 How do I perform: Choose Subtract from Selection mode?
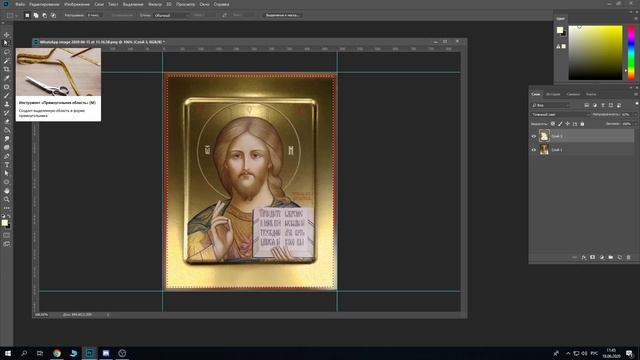pos(44,15)
